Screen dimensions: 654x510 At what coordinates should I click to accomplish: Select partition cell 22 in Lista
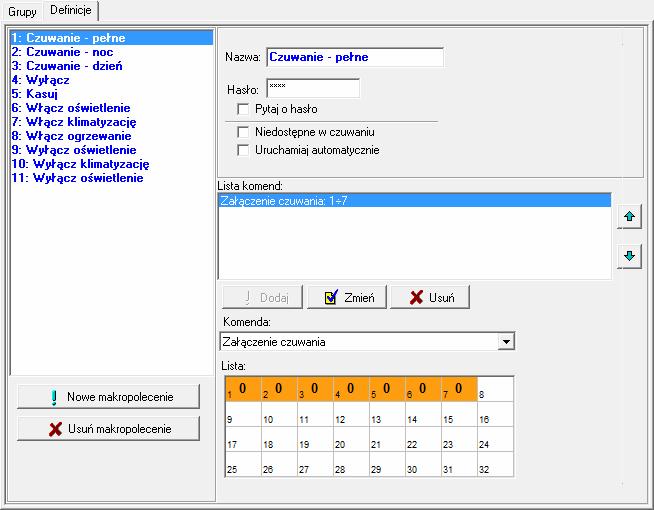click(x=423, y=439)
